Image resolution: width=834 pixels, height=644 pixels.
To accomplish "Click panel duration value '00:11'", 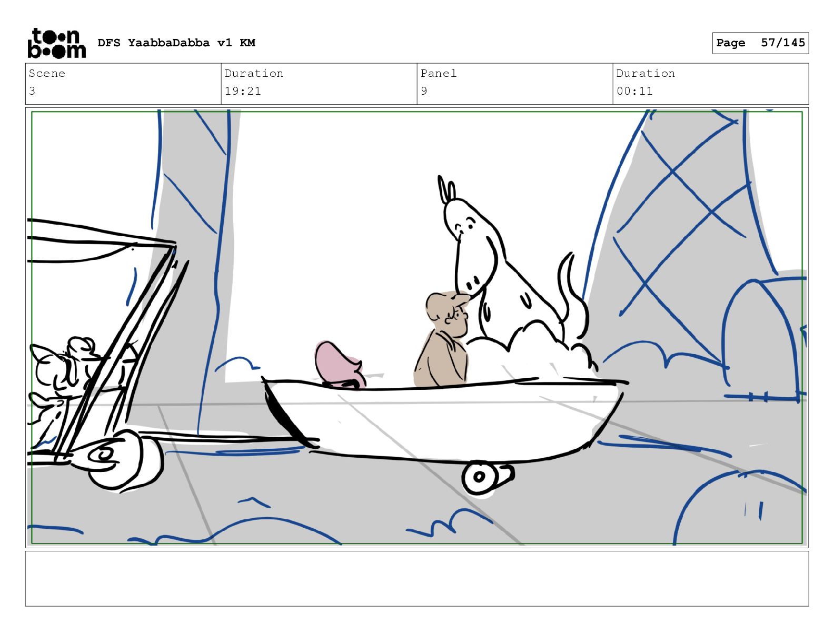I will click(634, 91).
